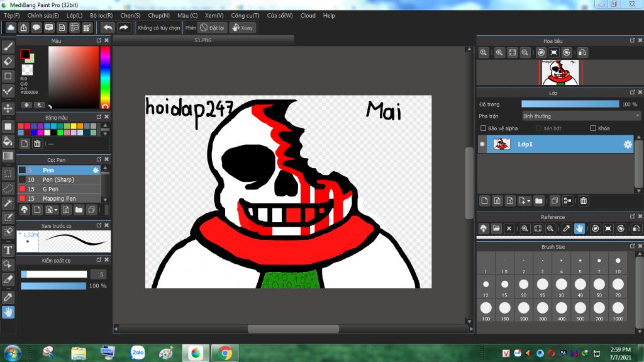
Task: Zoom out in the Navigator panel
Action: [x=525, y=53]
